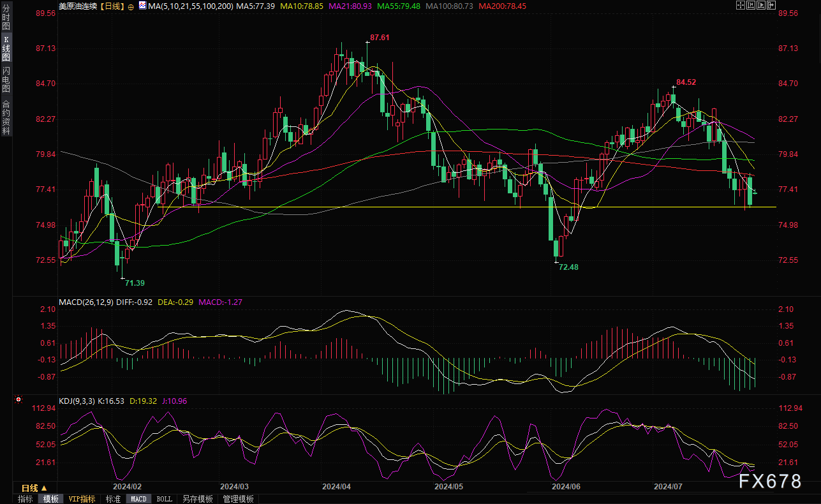Screen dimensions: 821x504
Task: Click the 管理模板 button
Action: 238,499
